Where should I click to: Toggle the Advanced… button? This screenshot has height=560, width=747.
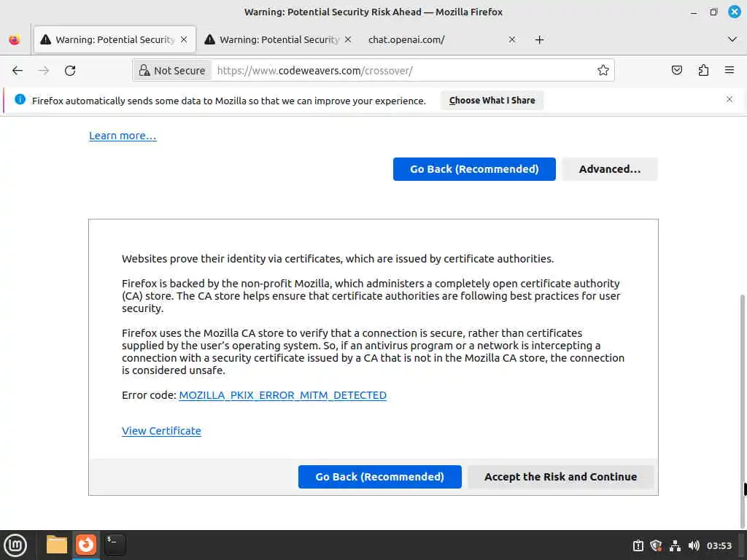pos(610,169)
